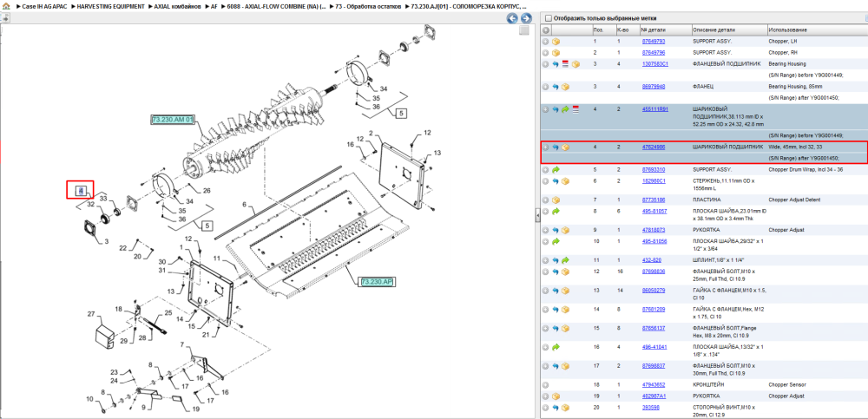
Task: Click the blue back-arrow icon for 1307583C1
Action: coord(556,64)
